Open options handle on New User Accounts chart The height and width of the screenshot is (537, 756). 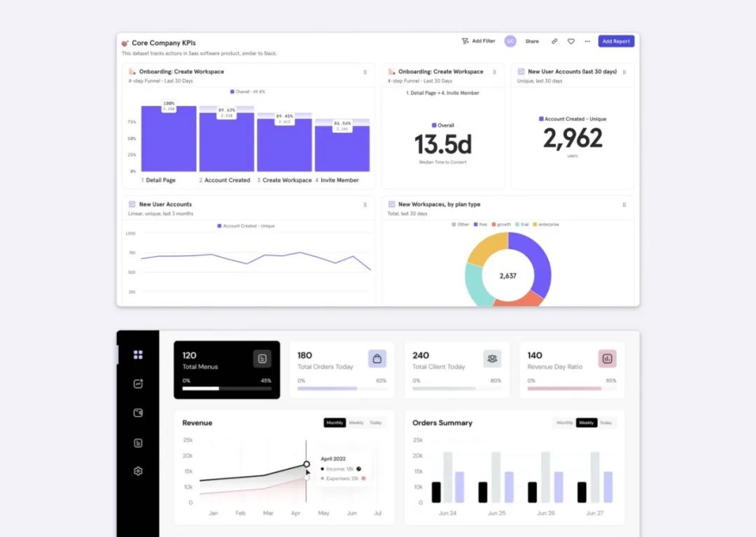(365, 205)
